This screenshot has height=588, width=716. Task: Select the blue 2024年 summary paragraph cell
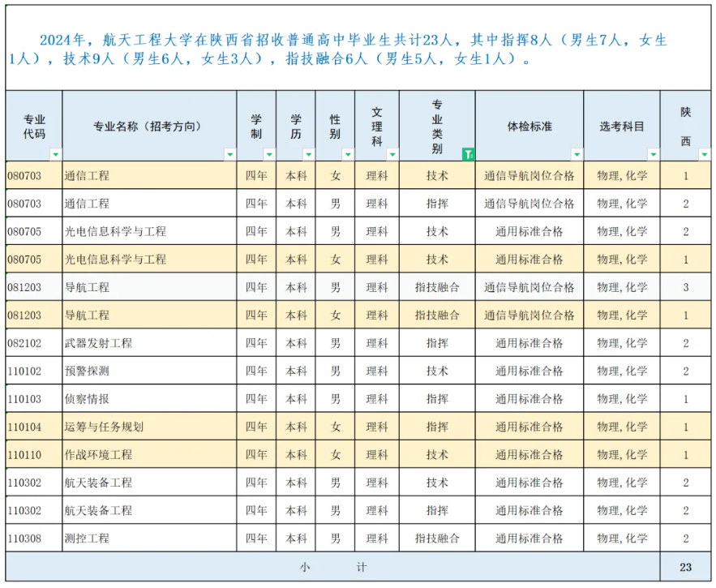click(358, 48)
